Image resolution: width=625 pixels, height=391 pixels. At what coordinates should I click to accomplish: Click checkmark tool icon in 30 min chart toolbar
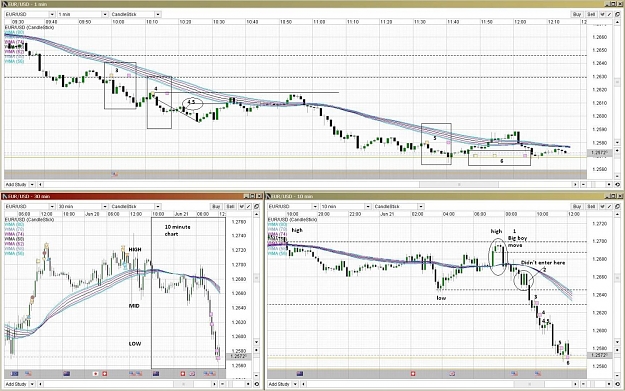(242, 206)
